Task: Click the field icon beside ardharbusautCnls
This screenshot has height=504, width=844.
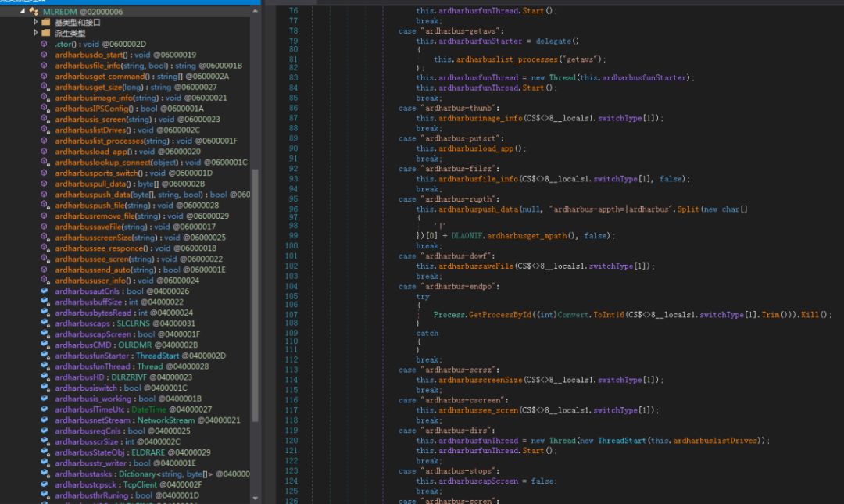Action: point(45,291)
